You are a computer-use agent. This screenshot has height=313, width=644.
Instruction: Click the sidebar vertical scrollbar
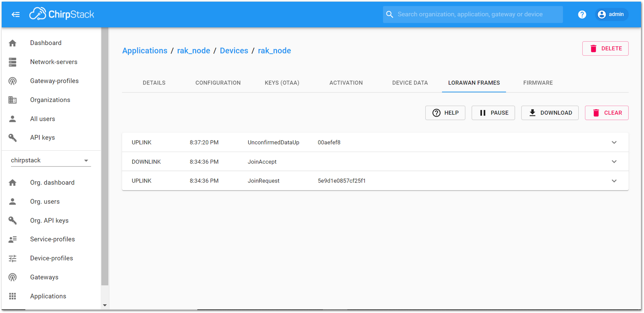(x=105, y=156)
